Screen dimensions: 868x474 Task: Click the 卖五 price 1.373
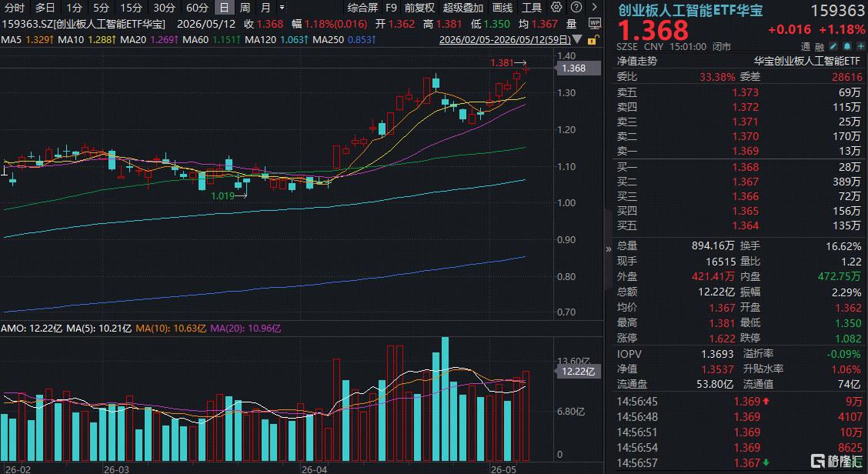click(745, 92)
